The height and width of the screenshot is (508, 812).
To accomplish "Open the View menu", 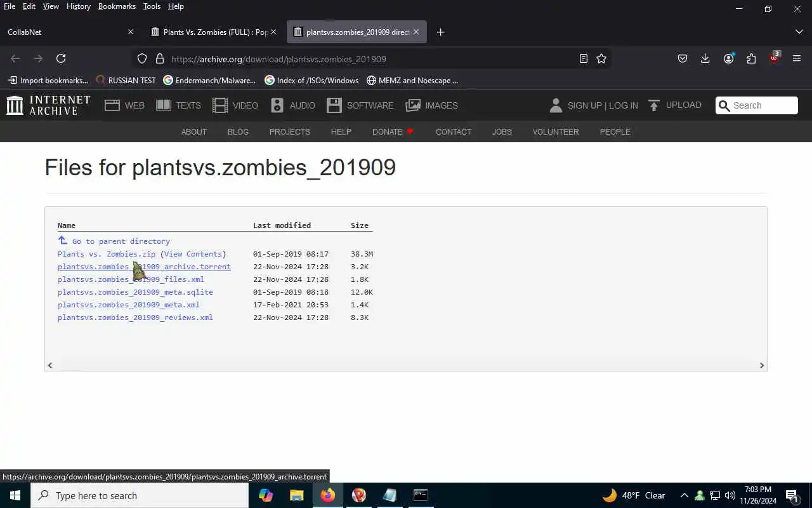I will [x=51, y=6].
